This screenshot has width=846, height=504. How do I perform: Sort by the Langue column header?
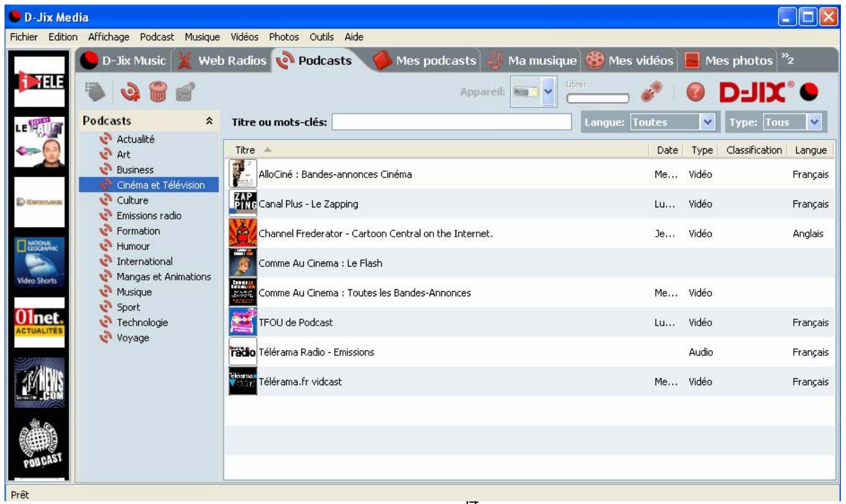click(x=810, y=150)
